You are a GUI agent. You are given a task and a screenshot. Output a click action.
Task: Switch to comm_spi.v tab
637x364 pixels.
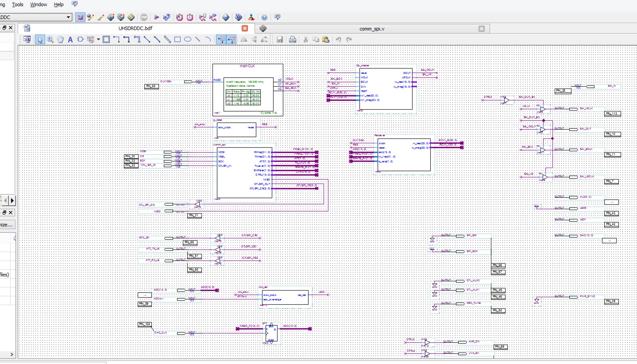[372, 28]
